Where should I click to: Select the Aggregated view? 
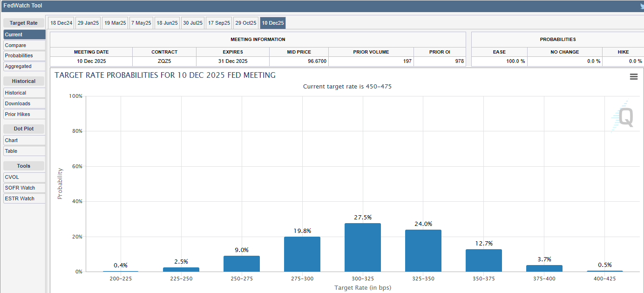(24, 66)
